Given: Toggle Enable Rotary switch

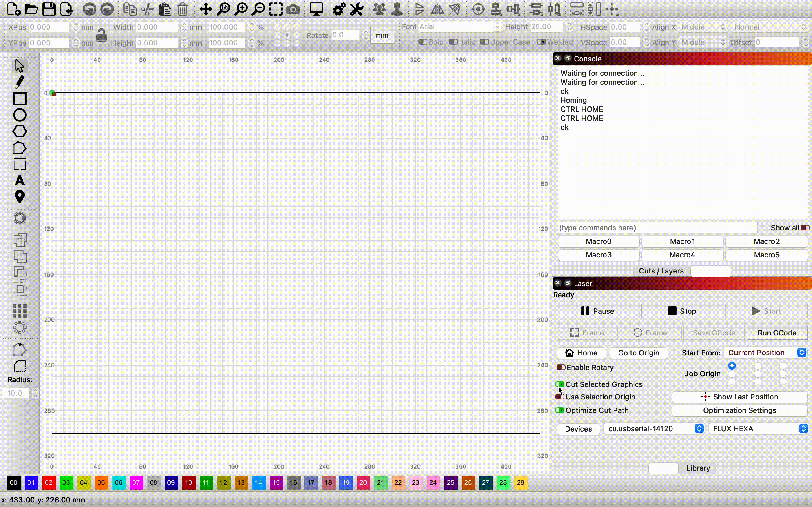Looking at the screenshot, I should coord(560,368).
